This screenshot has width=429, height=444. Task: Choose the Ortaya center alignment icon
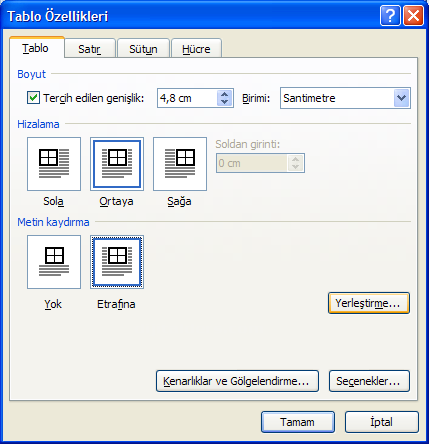[x=117, y=164]
